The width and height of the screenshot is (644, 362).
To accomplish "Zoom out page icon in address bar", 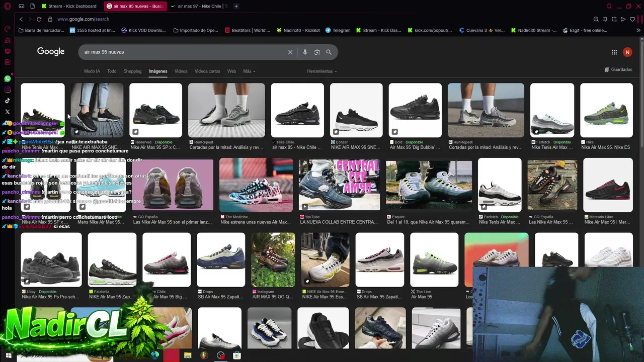I will click(x=596, y=19).
